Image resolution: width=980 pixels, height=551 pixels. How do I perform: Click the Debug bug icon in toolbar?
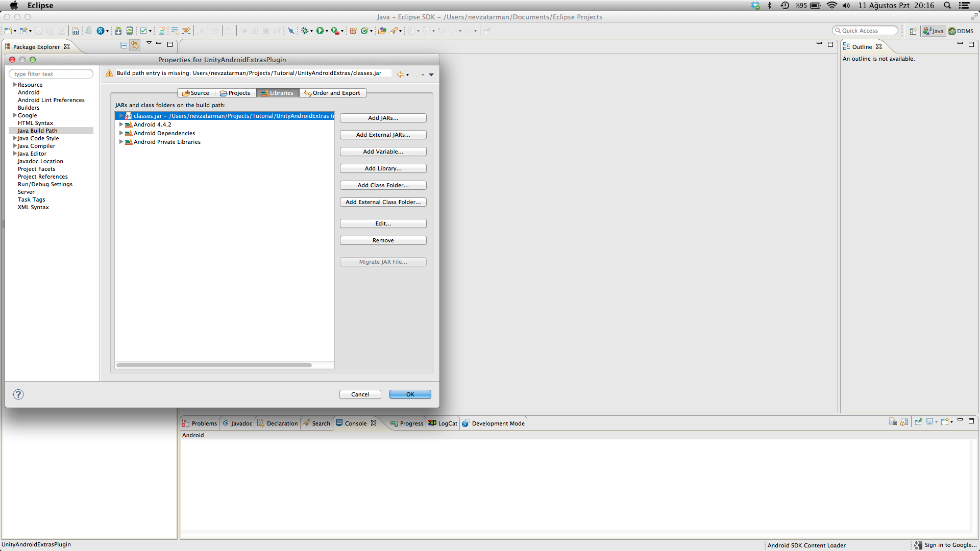pos(305,31)
